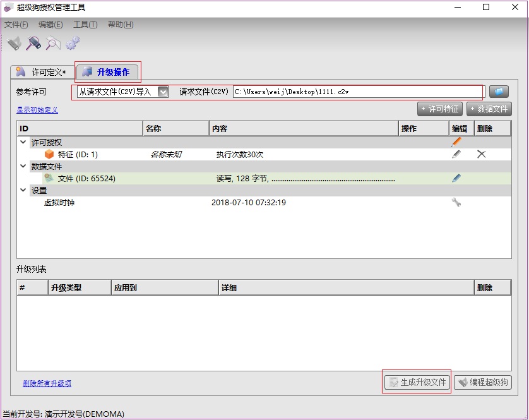This screenshot has width=529, height=420.
Task: Click the 显示初始定义 link
Action: pos(37,110)
